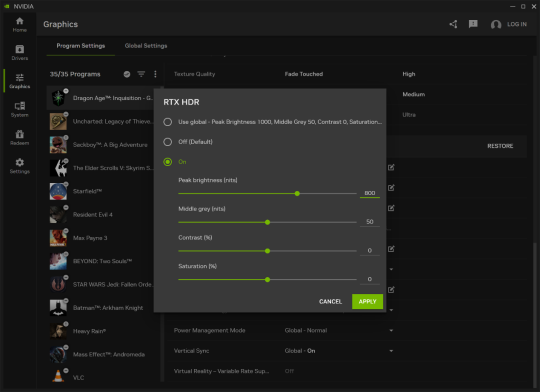The width and height of the screenshot is (540, 392).
Task: Click the Peak brightness value field
Action: pos(369,193)
